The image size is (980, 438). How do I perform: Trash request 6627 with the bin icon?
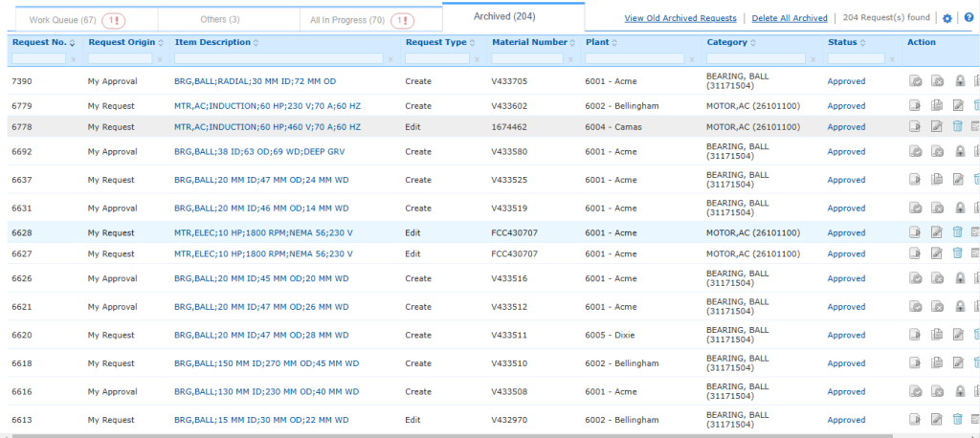pyautogui.click(x=958, y=253)
